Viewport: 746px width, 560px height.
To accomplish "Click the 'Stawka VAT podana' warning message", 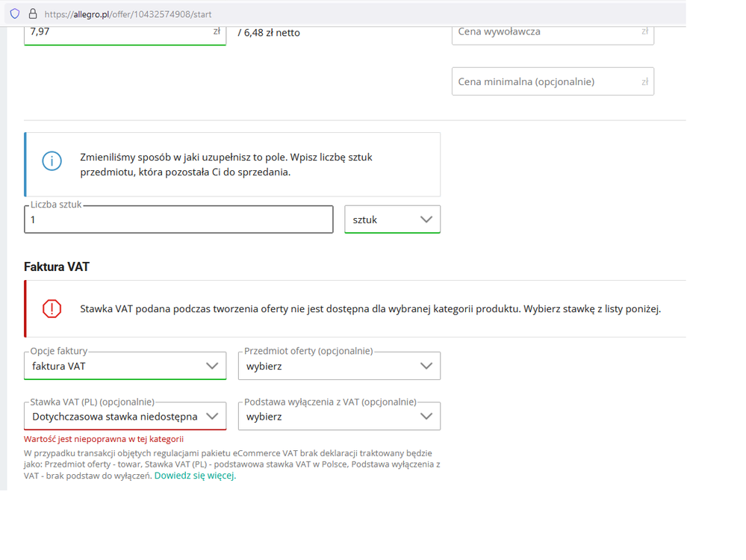I will [x=370, y=308].
